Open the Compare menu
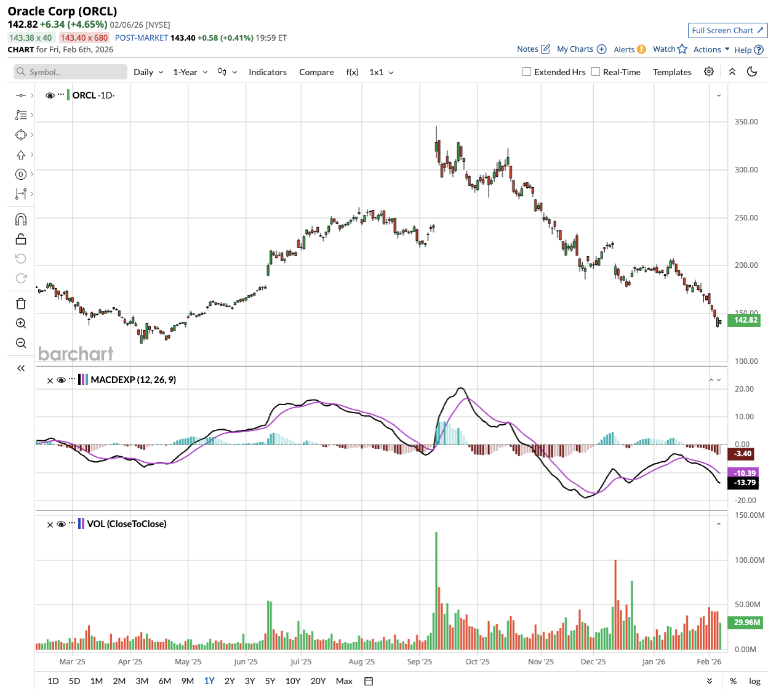This screenshot has width=784, height=697. [x=316, y=72]
